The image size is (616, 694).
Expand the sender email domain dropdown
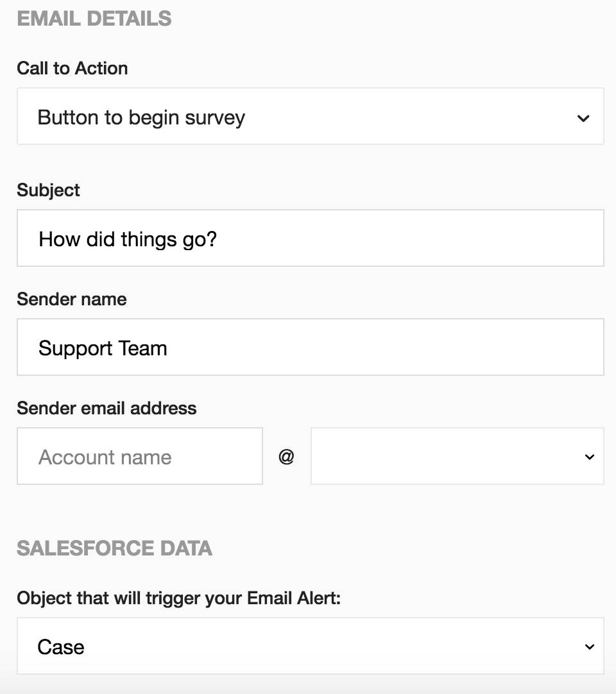456,456
